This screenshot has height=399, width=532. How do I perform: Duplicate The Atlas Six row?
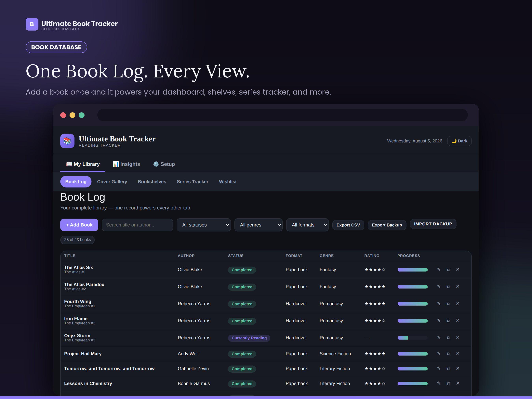[x=448, y=269]
